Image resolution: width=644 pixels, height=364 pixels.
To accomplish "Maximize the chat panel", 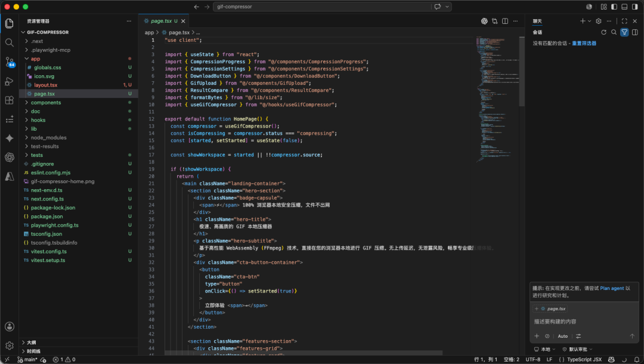I will [x=624, y=21].
